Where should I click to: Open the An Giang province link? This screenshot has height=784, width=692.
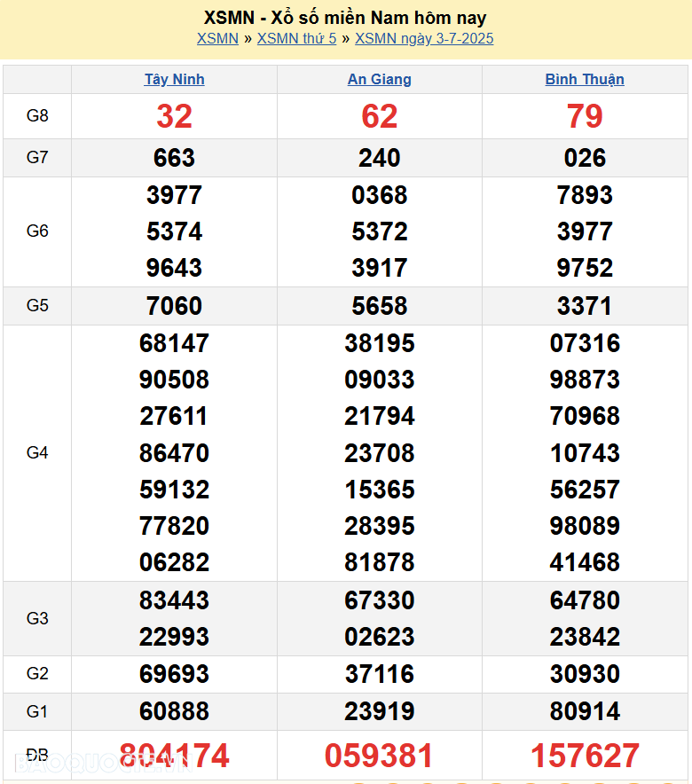(379, 79)
